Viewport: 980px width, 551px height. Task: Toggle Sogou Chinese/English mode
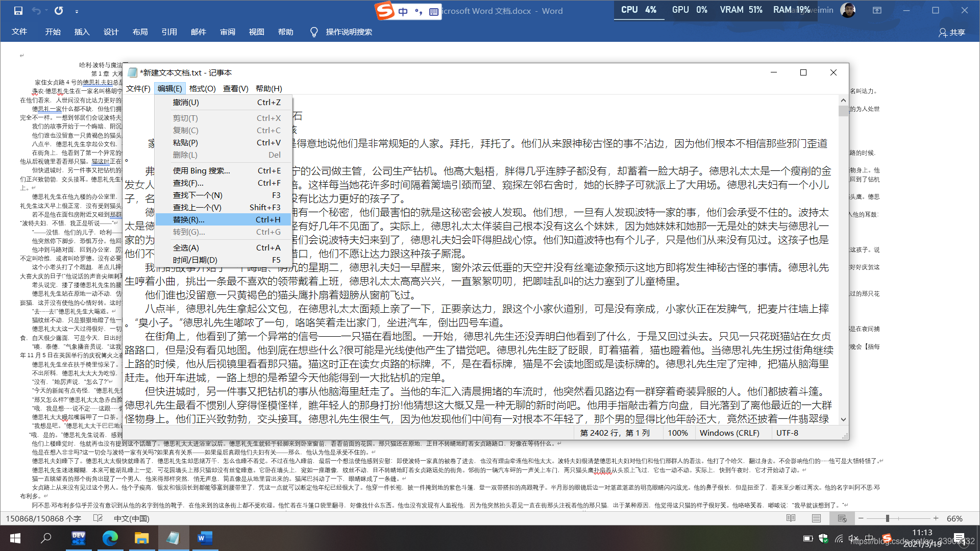click(403, 11)
